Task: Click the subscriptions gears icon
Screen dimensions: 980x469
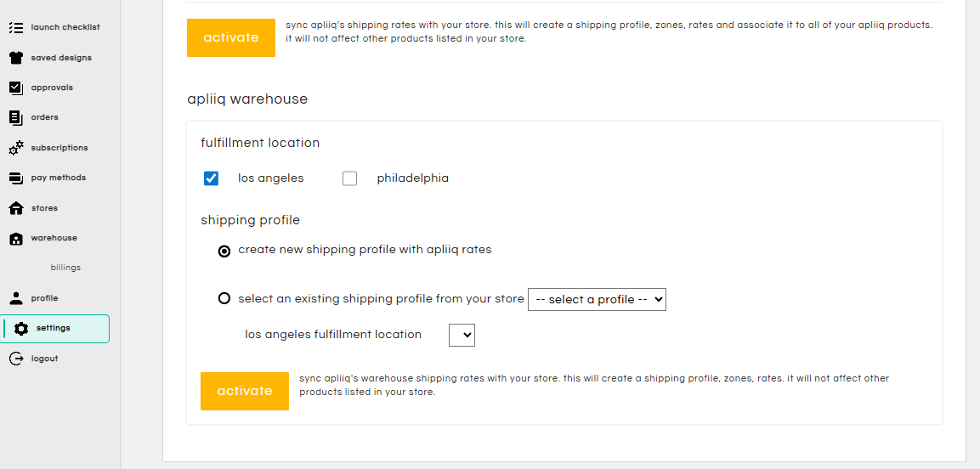Action: [15, 148]
